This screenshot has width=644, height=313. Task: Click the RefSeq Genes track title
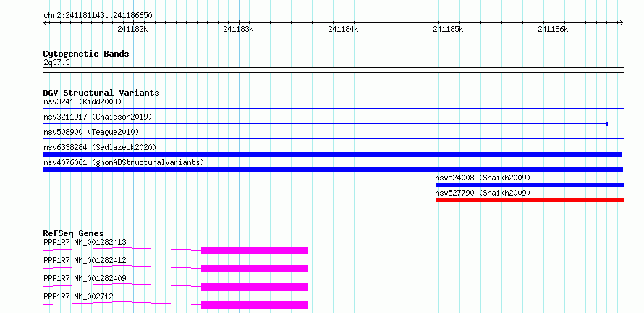[74, 233]
